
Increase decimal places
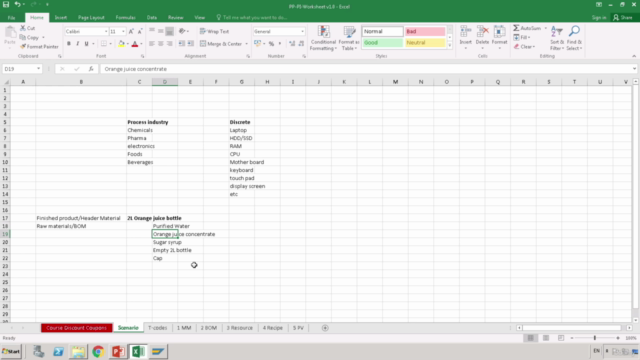point(292,44)
